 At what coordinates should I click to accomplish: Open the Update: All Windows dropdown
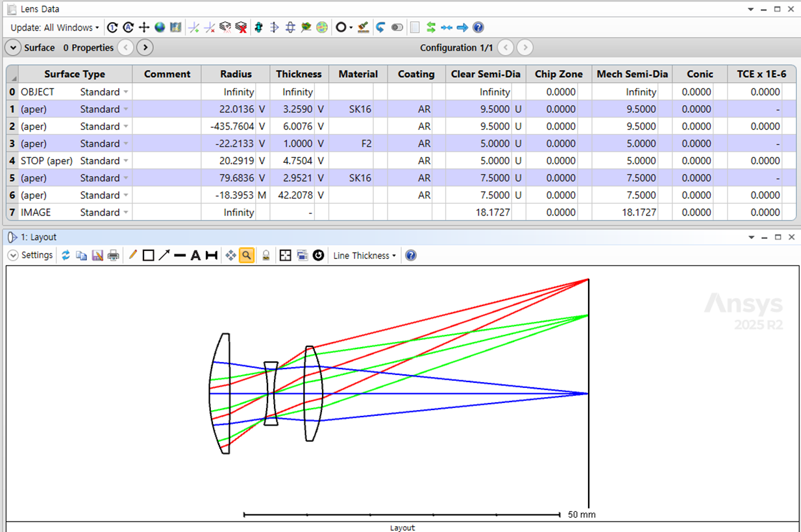55,27
